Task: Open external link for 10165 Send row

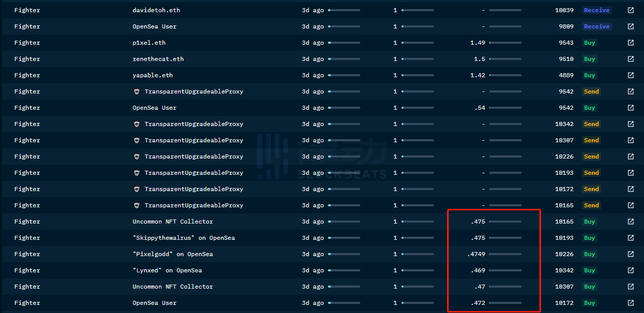Action: (x=631, y=205)
